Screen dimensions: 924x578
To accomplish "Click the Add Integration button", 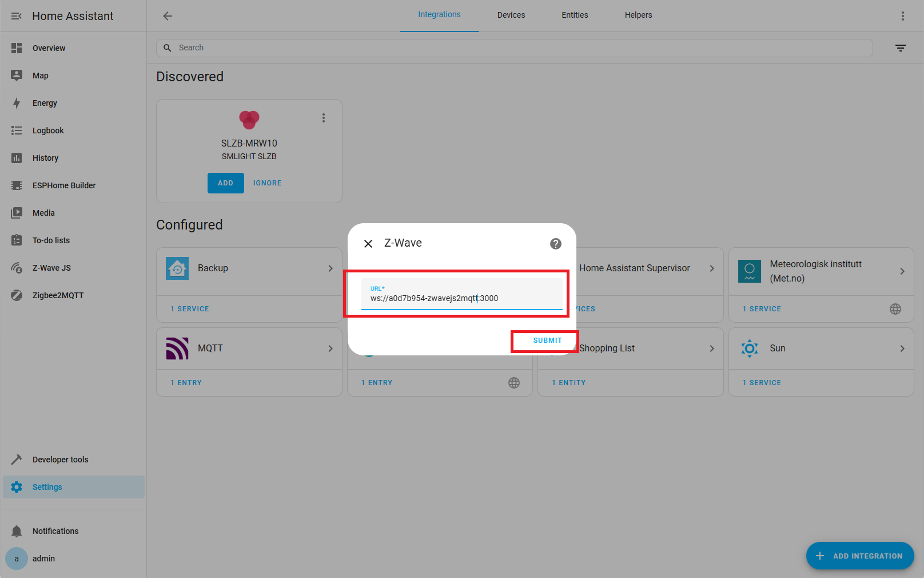I will pyautogui.click(x=860, y=556).
